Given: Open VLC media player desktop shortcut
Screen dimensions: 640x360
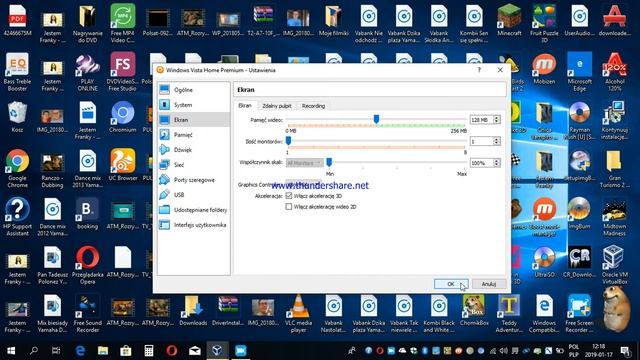Looking at the screenshot, I should coord(299,313).
